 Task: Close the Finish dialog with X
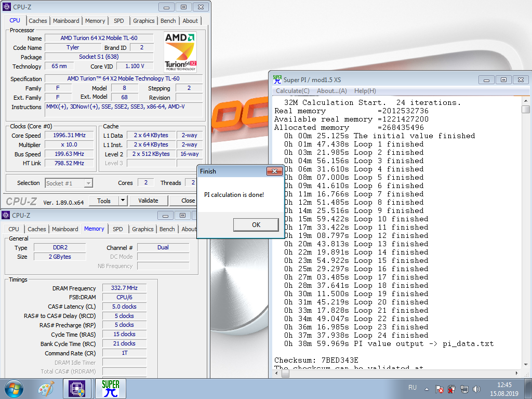tap(274, 171)
